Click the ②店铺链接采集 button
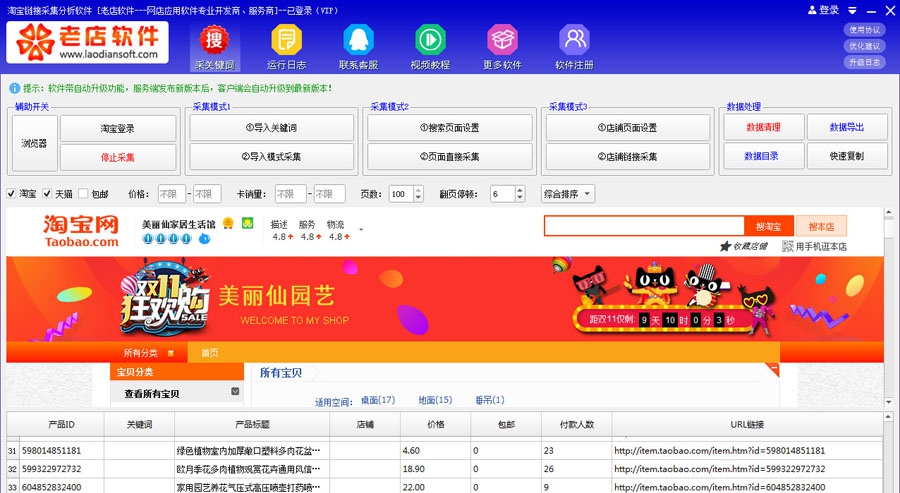This screenshot has height=493, width=900. [x=627, y=157]
